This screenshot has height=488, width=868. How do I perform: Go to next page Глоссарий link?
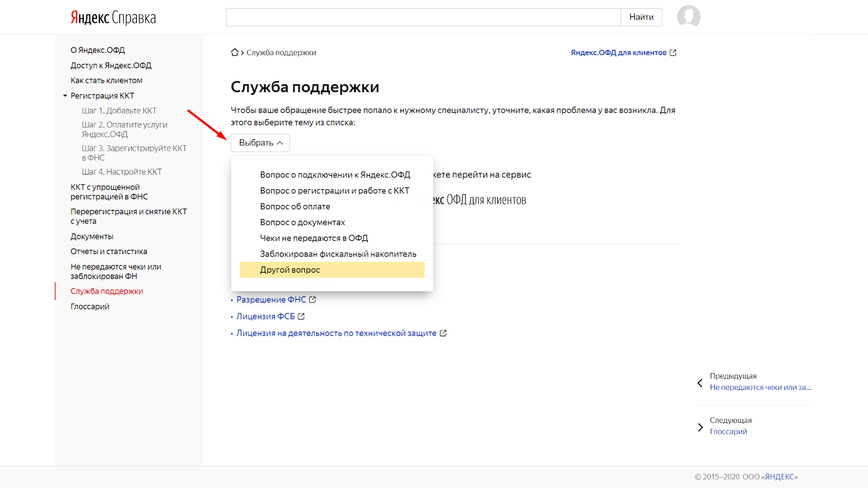point(729,432)
